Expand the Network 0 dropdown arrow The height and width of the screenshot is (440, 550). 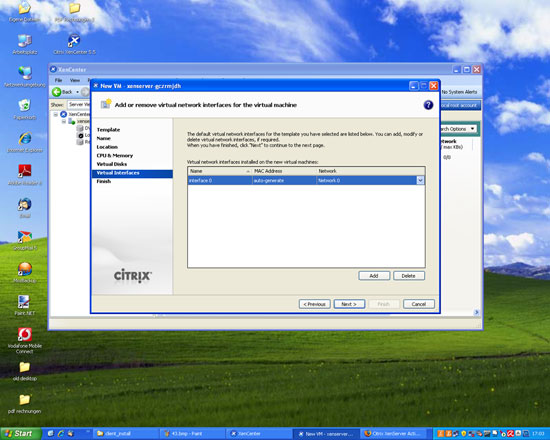click(x=420, y=180)
